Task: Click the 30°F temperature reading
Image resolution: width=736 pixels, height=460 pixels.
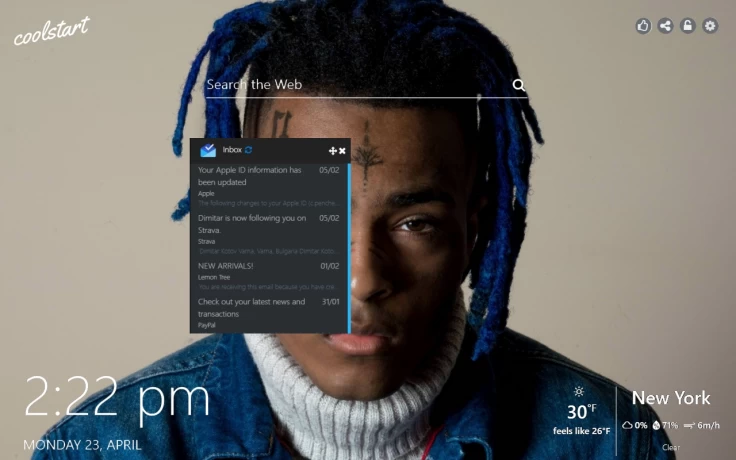Action: coord(582,412)
